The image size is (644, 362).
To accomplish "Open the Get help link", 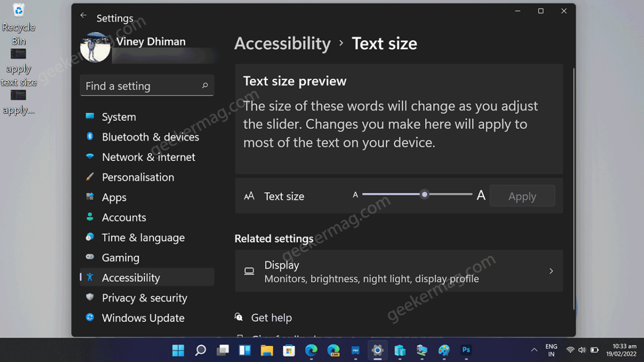I will pos(271,317).
